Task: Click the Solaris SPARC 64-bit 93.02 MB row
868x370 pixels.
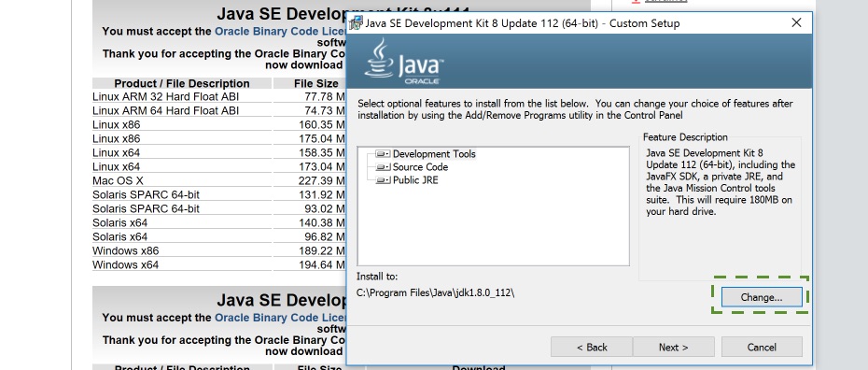Action: click(x=219, y=208)
